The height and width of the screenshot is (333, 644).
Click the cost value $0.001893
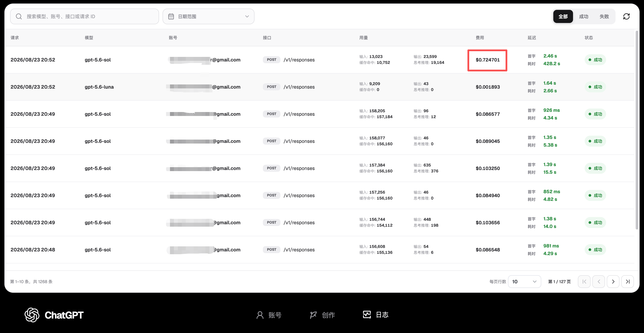pos(488,87)
